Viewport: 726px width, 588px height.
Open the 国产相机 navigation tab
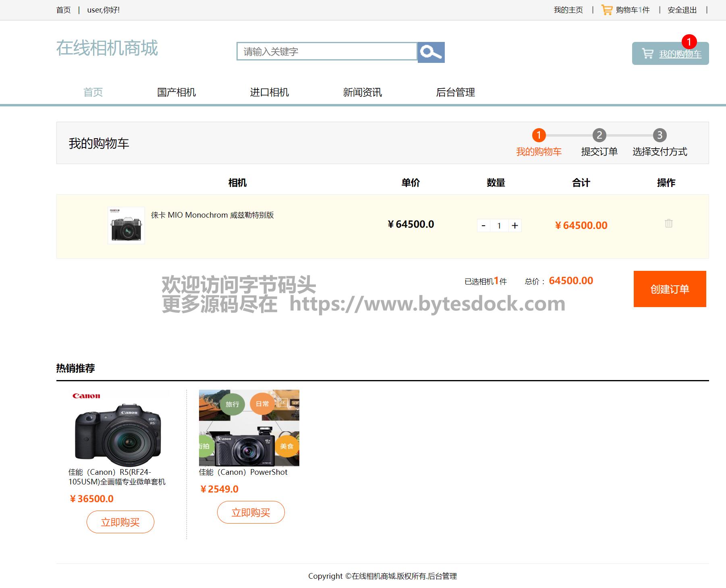click(176, 92)
